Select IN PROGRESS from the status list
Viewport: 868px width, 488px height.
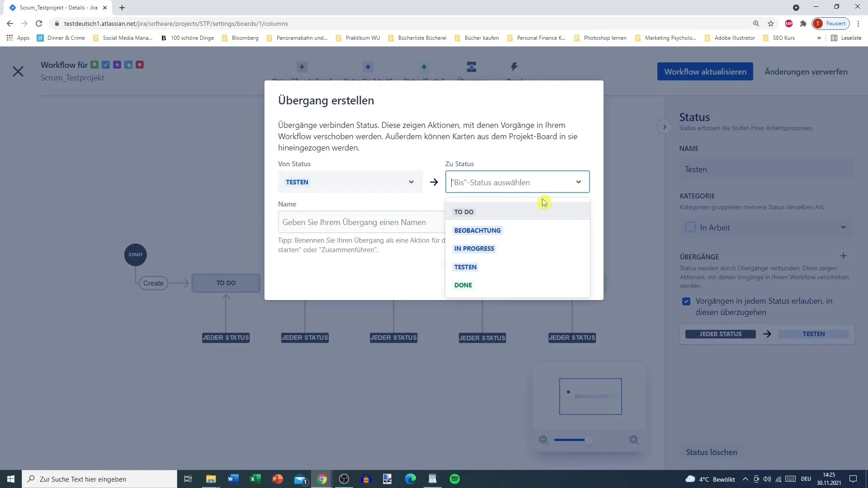coord(518,249)
